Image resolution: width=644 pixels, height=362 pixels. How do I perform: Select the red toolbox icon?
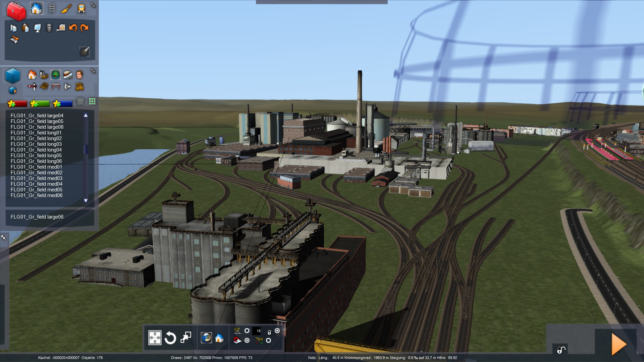pyautogui.click(x=16, y=11)
